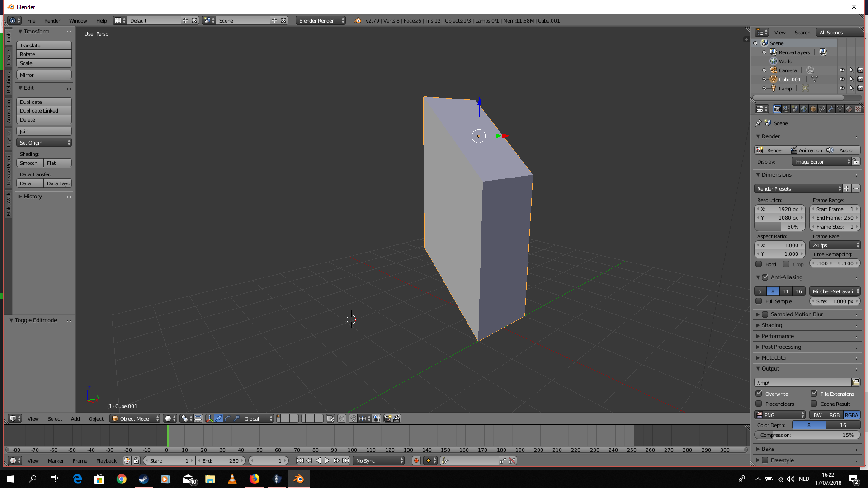Screen dimensions: 868x488
Task: Click the Cube.001 mesh data icon in outliner
Action: [x=814, y=79]
